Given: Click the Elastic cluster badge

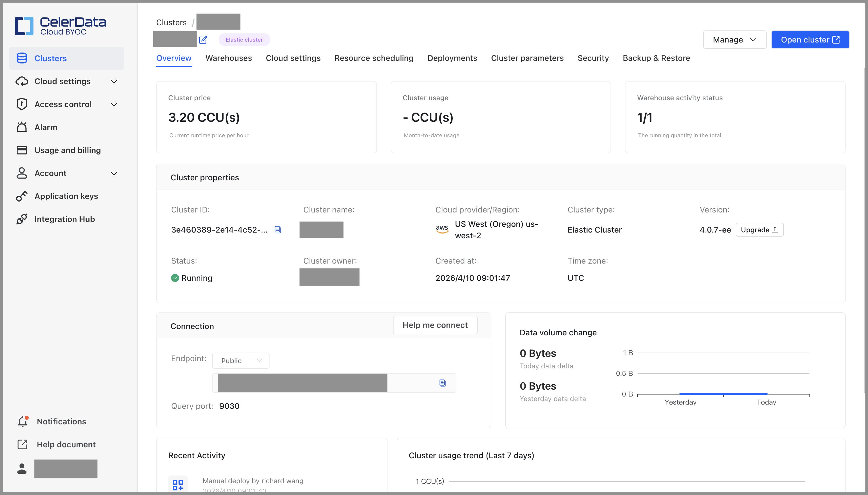Looking at the screenshot, I should 244,39.
